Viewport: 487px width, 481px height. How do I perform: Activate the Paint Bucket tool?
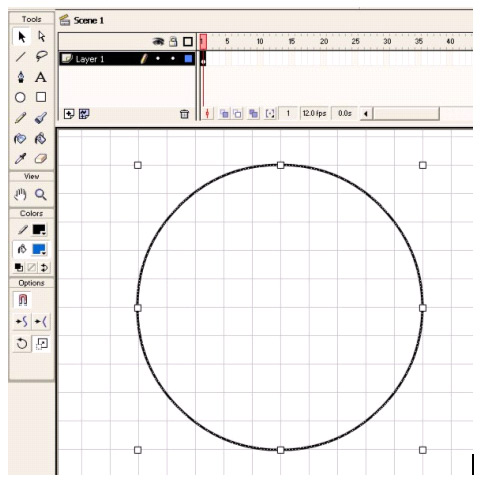coord(40,138)
